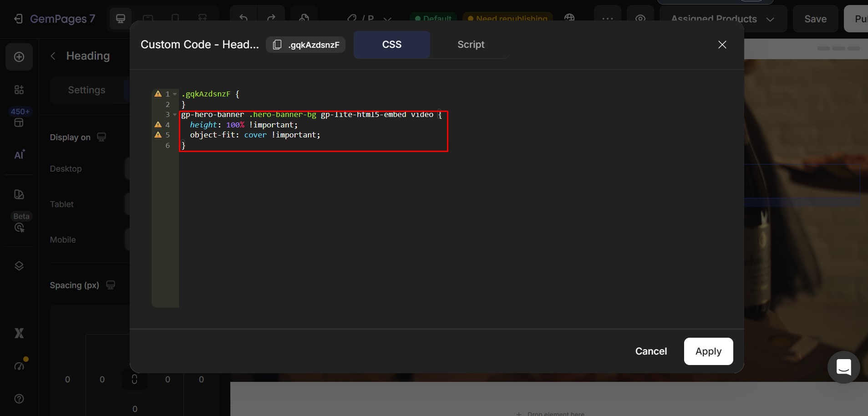The width and height of the screenshot is (868, 416).
Task: Click the undo arrow in the top toolbar
Action: pos(244,19)
